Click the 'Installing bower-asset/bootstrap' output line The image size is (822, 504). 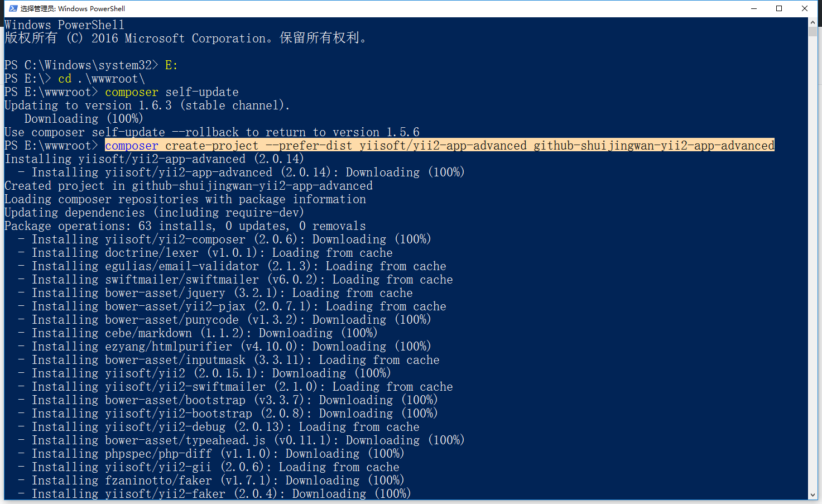coord(234,400)
